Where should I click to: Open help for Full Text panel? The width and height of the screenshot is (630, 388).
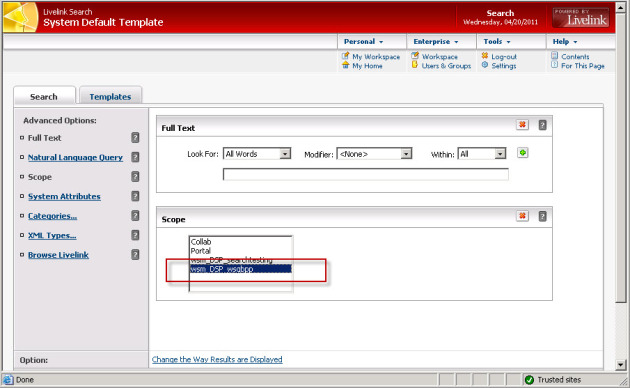[542, 125]
